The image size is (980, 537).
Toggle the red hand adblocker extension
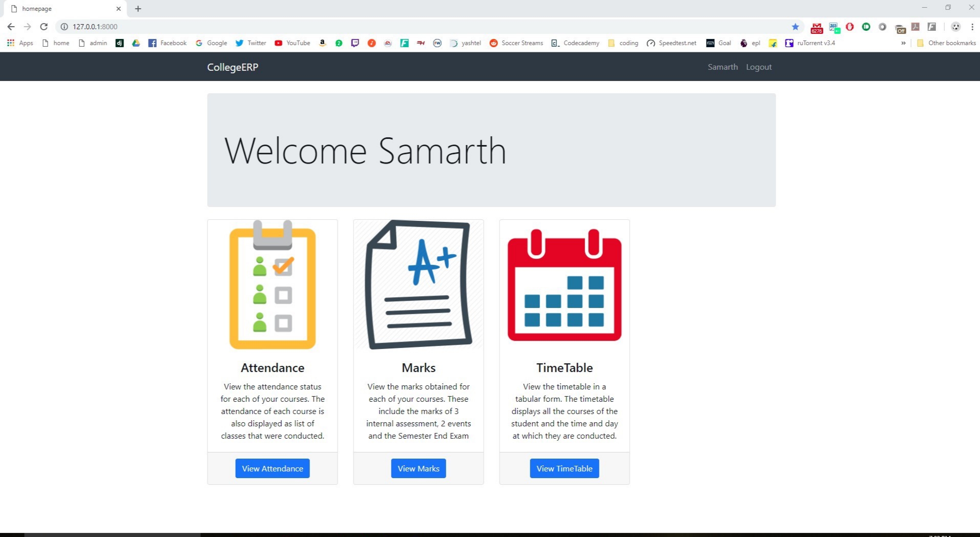tap(849, 27)
